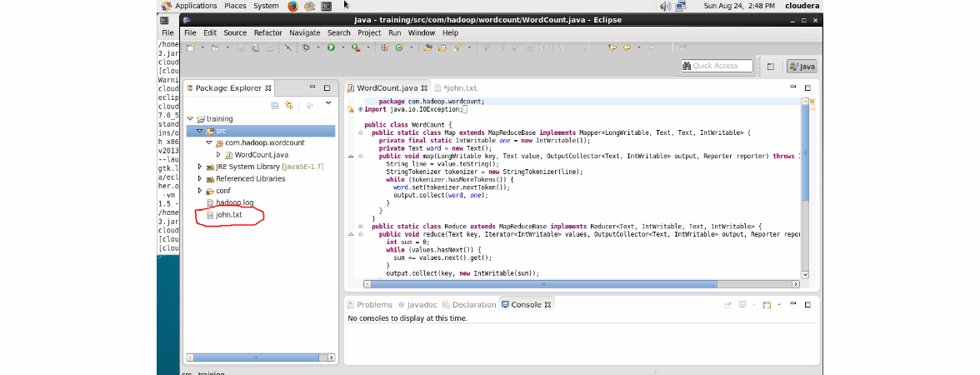Click the Debug bug icon
This screenshot has height=375, width=980.
click(x=307, y=47)
